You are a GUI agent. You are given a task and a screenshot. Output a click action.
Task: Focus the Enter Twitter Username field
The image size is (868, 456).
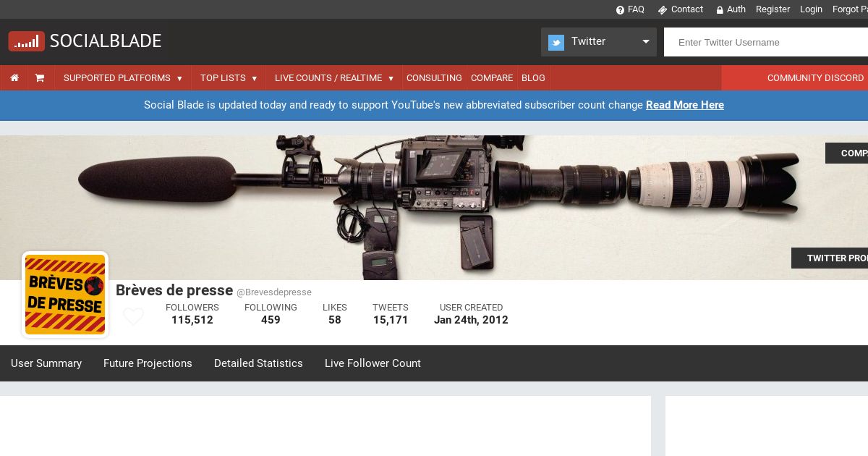[x=766, y=42]
